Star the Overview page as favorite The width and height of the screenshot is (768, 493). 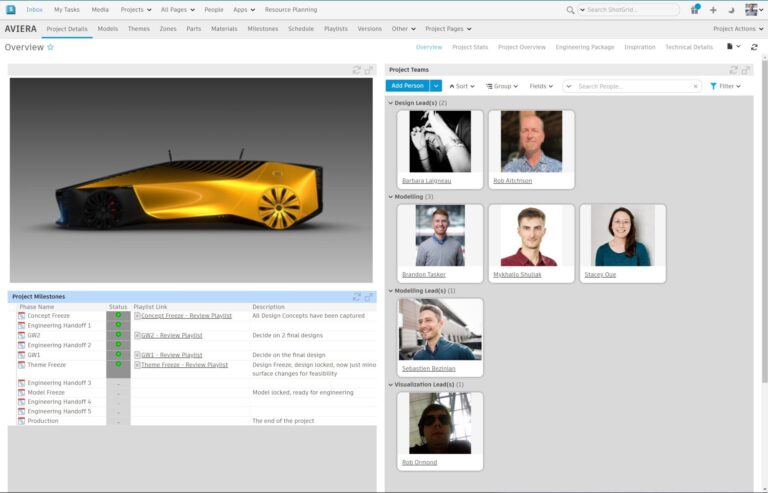[x=51, y=47]
